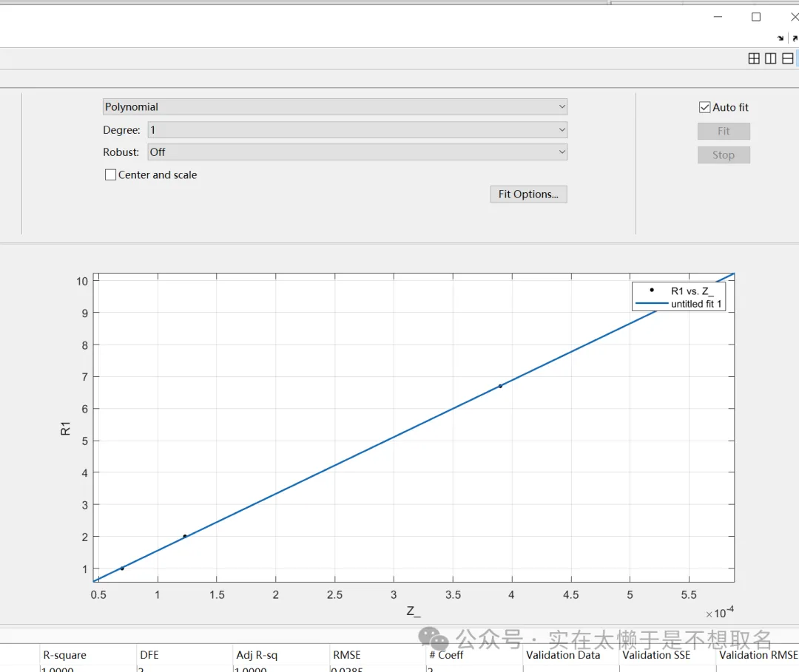Click the Fit Options... button
Screen dimensions: 799x672
(x=528, y=194)
